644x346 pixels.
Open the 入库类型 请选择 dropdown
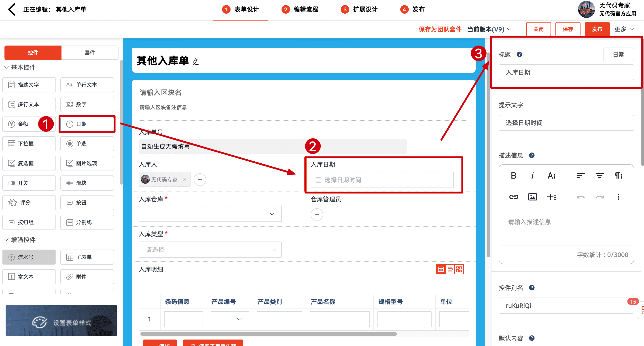(210, 250)
